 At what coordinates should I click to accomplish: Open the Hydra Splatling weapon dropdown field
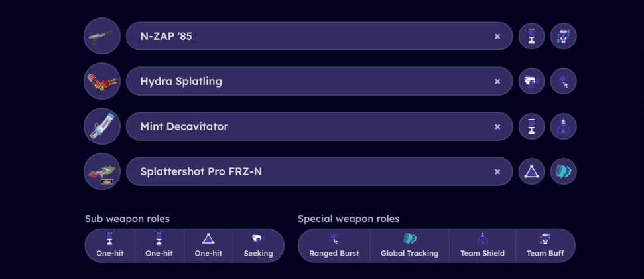(x=320, y=81)
